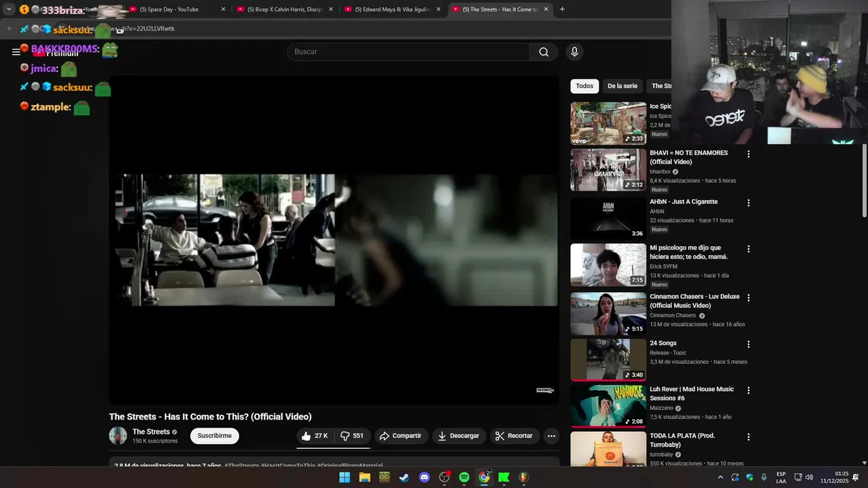Click the Suscribirme button
This screenshot has height=488, width=868.
coord(214,436)
